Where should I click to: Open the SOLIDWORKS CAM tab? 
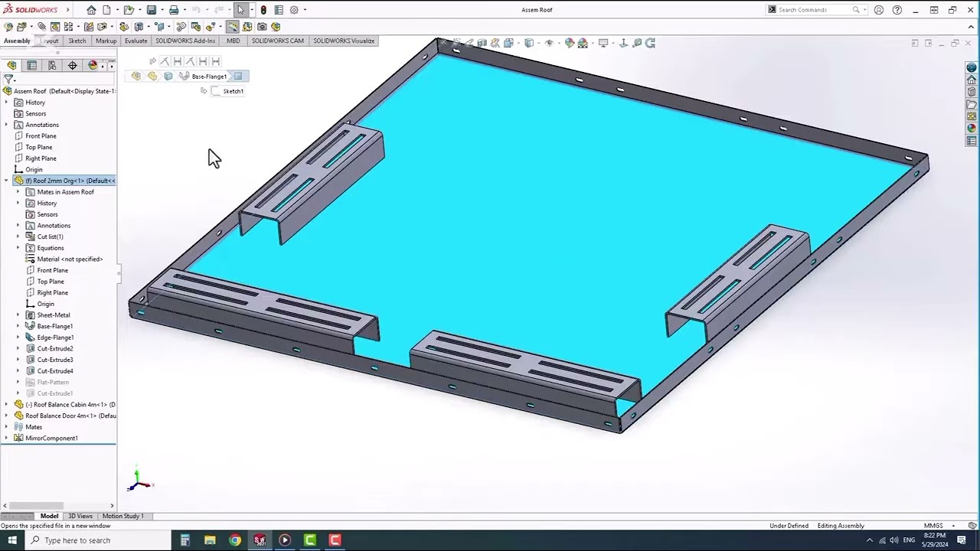coord(277,41)
